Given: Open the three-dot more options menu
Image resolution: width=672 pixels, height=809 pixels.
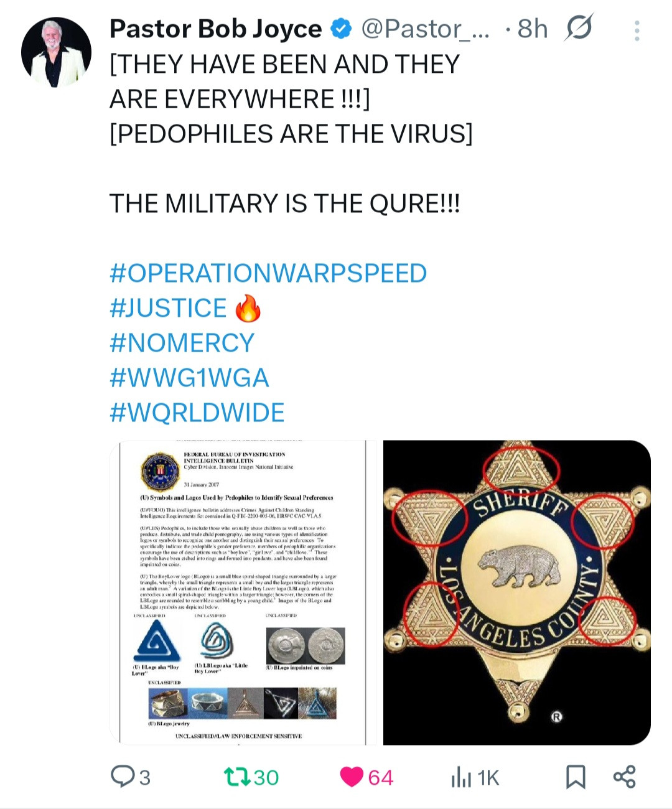Looking at the screenshot, I should pyautogui.click(x=637, y=30).
